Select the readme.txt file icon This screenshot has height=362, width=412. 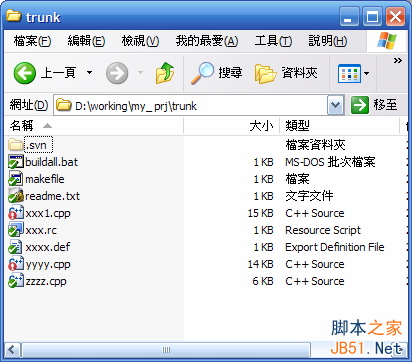[15, 196]
